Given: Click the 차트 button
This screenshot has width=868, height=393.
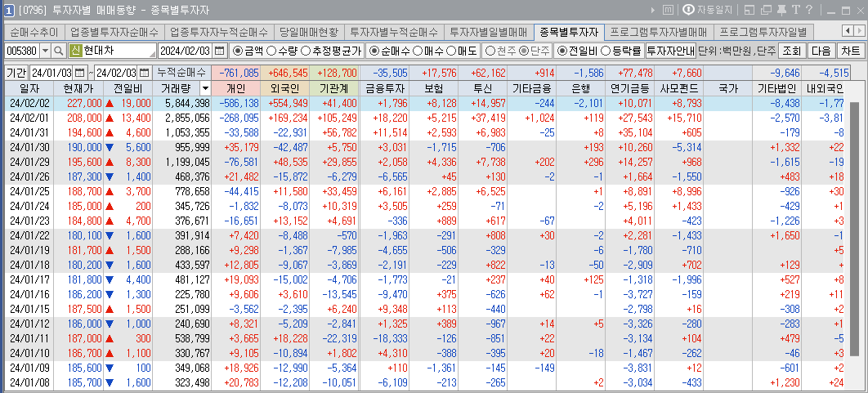Looking at the screenshot, I should (x=850, y=51).
